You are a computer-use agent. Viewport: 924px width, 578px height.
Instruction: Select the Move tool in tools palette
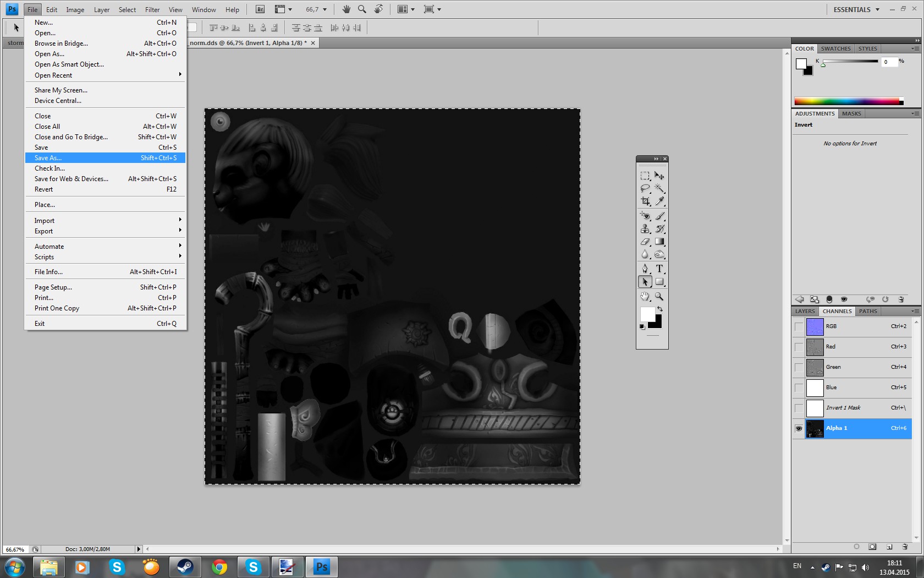[659, 176]
